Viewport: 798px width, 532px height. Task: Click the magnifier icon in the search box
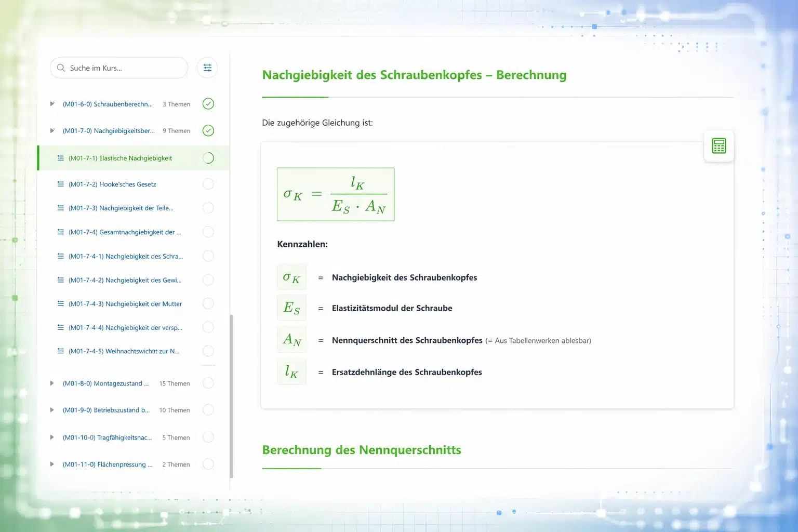(61, 68)
